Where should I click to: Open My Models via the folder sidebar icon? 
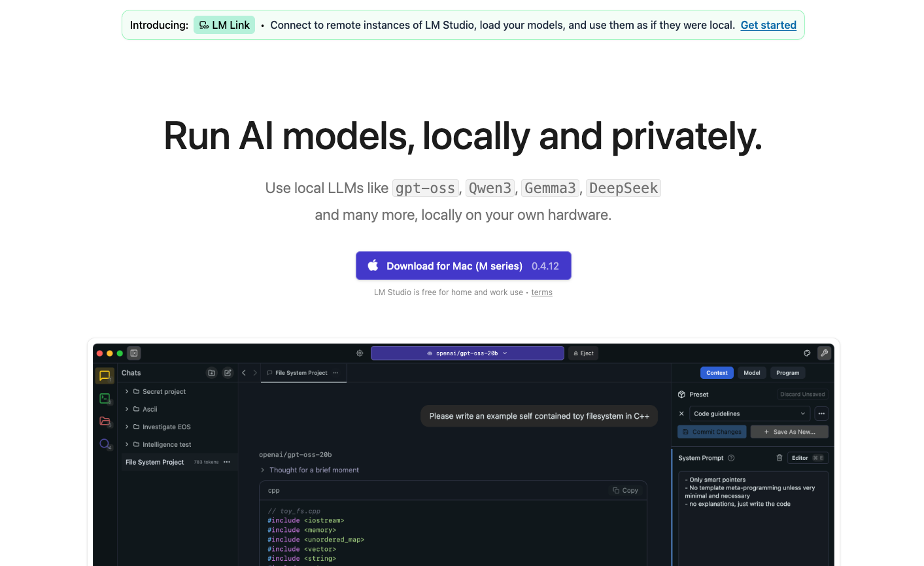[104, 421]
